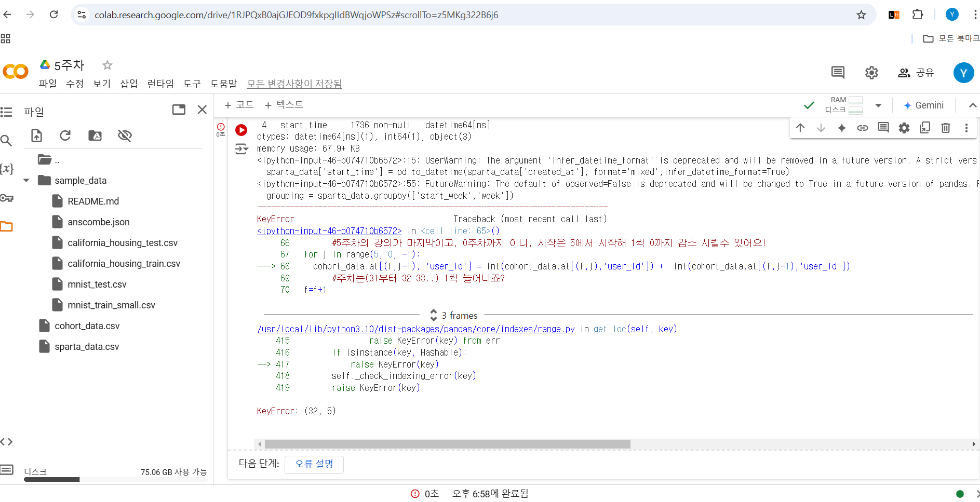Open README.md file
980x502 pixels.
click(93, 201)
